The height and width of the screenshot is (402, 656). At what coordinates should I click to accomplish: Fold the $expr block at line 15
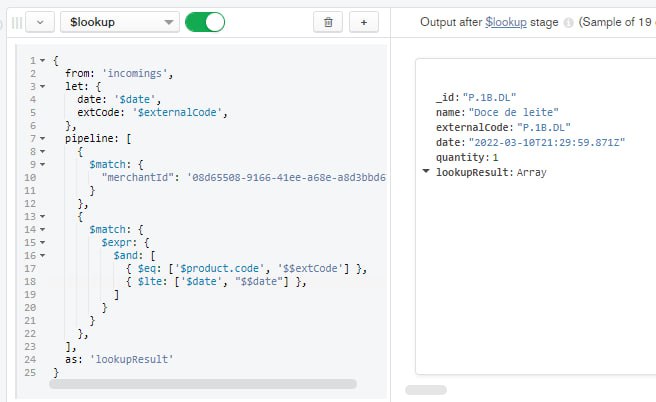(42, 243)
